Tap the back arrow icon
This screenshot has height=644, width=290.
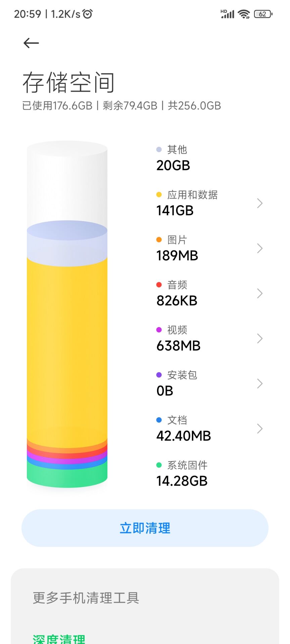click(x=31, y=43)
